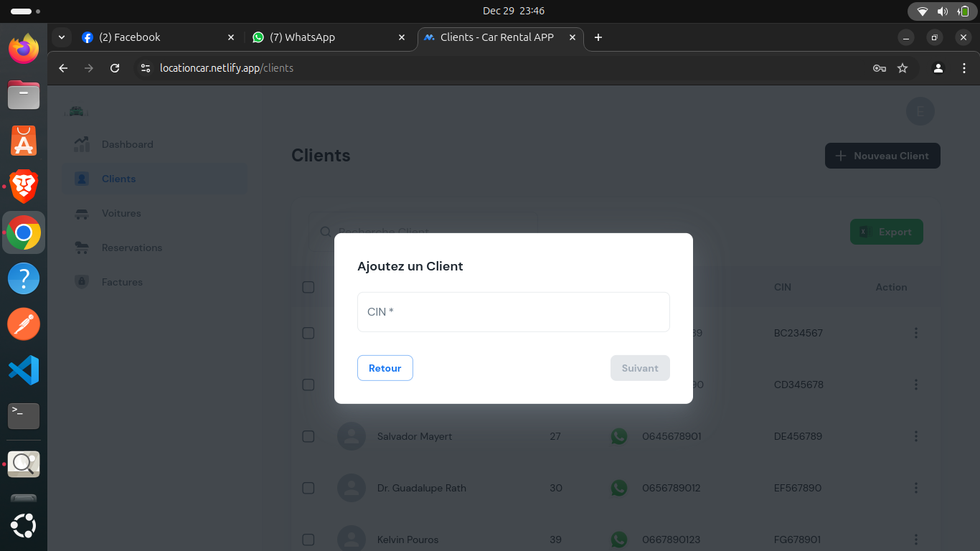Click the Voitures car icon
The image size is (980, 551).
82,213
